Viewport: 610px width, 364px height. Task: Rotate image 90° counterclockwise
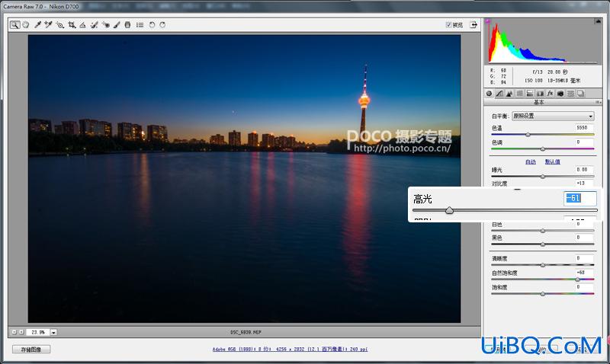[x=152, y=25]
